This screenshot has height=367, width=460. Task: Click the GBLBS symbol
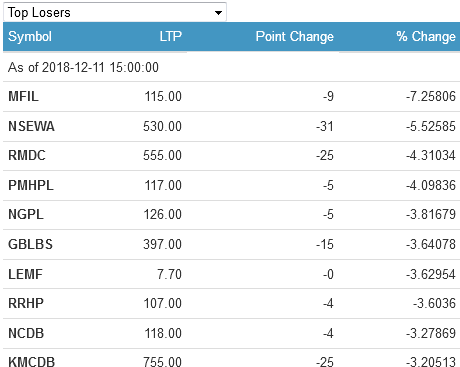[30, 244]
